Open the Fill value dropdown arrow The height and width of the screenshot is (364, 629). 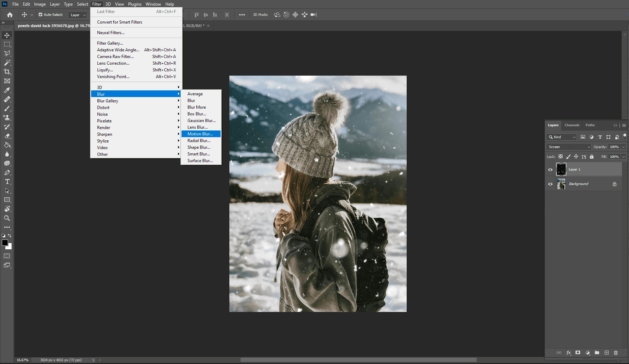point(623,157)
